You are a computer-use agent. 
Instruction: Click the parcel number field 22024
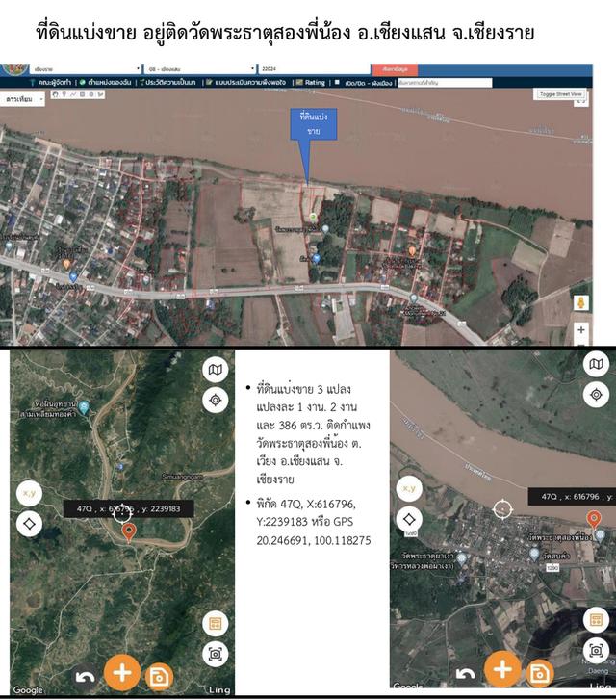pos(314,69)
